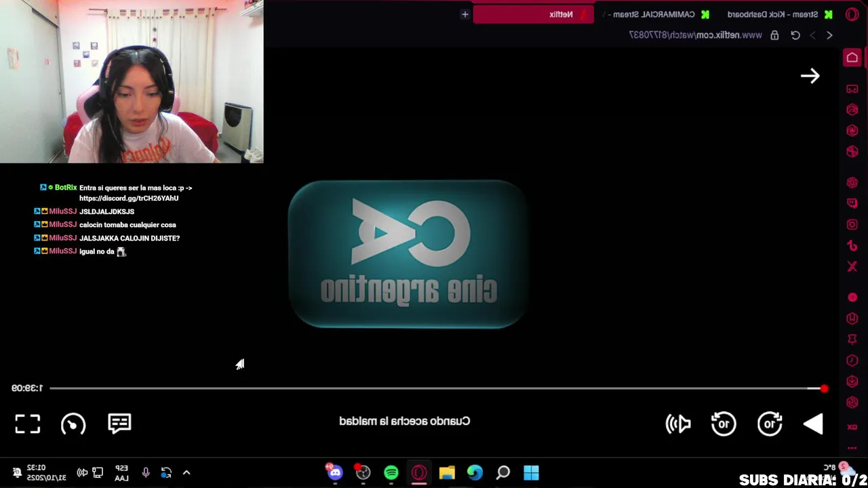868x488 pixels.
Task: Expand hidden system tray icons chevron
Action: click(x=186, y=472)
